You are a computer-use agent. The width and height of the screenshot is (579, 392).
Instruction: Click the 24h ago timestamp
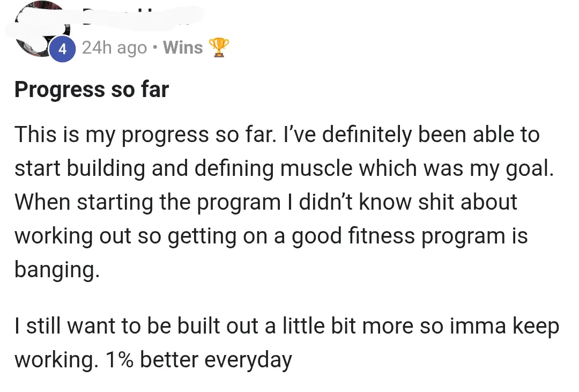click(x=115, y=48)
